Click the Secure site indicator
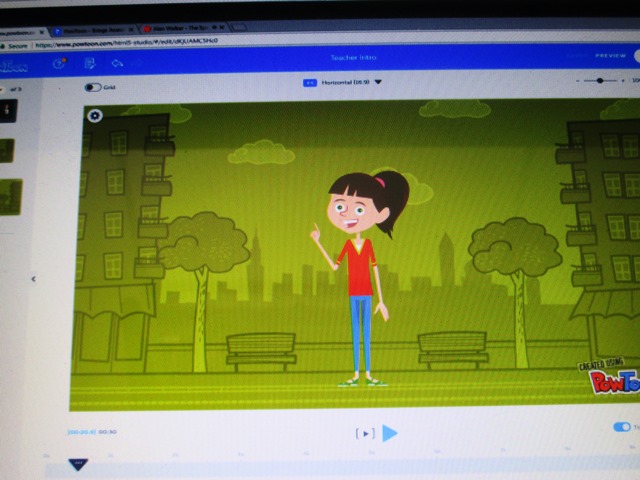Screen dimensions: 640x480 coord(15,46)
